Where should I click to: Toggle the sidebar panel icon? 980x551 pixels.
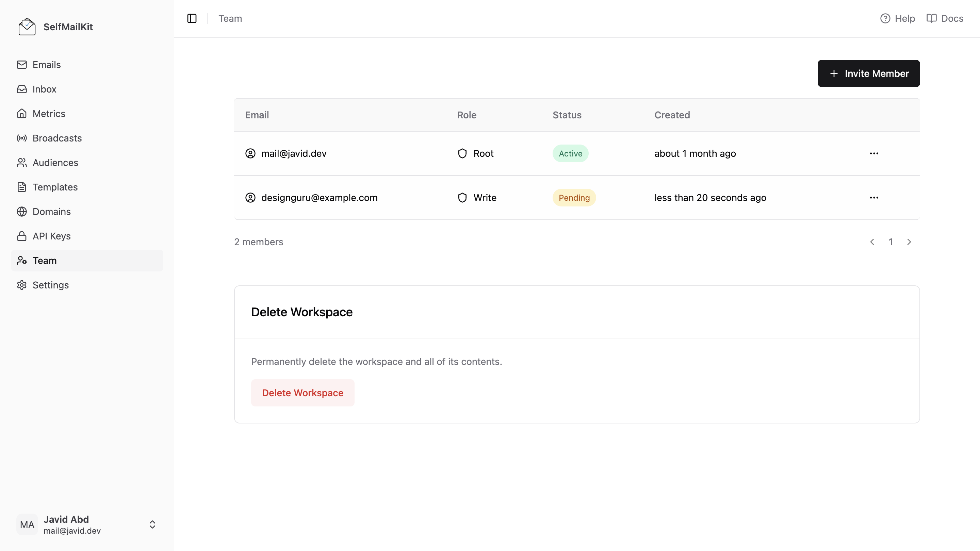point(192,18)
